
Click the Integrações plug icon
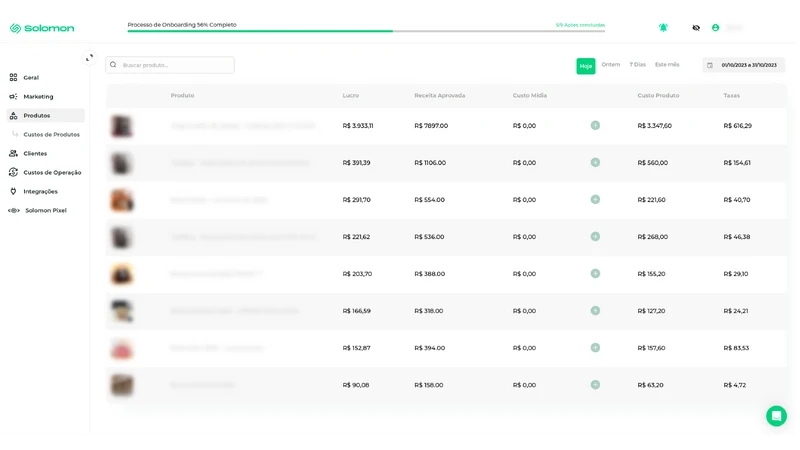(x=13, y=191)
